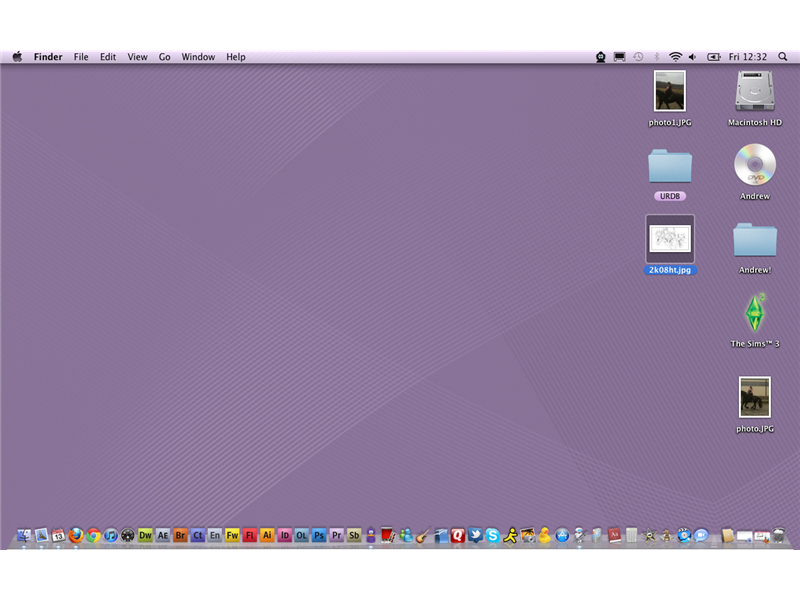
Task: Open Skype from the dock
Action: pos(490,537)
